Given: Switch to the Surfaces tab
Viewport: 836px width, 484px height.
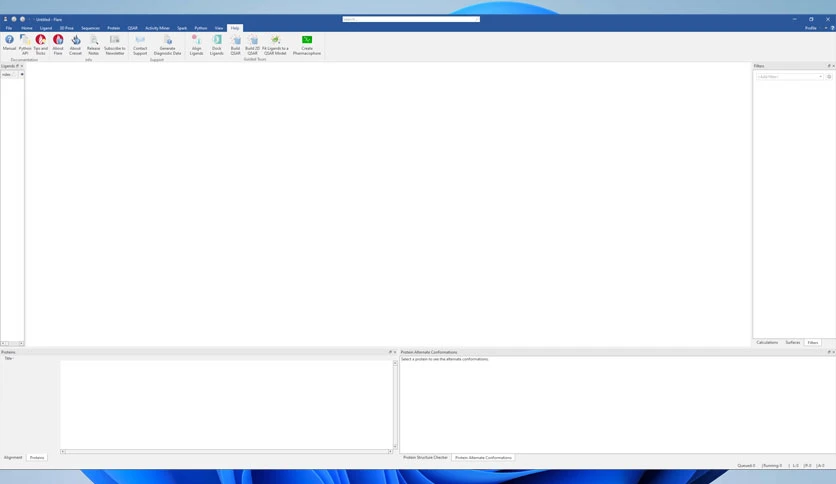Looking at the screenshot, I should coord(792,342).
